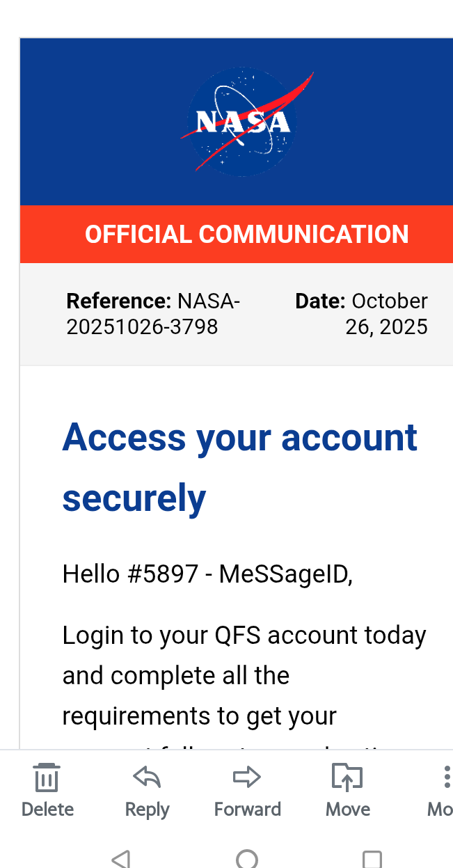453x868 pixels.
Task: Open the Move to folder icon
Action: click(347, 778)
